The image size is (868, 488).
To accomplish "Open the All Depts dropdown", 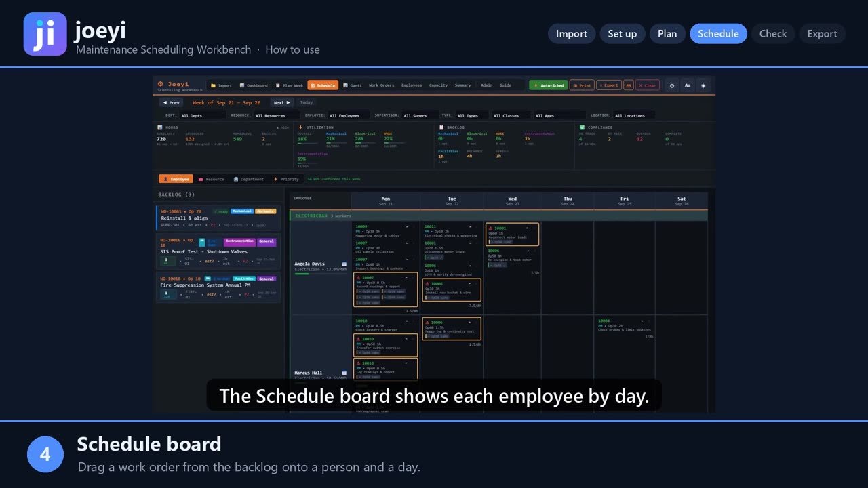I will [202, 115].
